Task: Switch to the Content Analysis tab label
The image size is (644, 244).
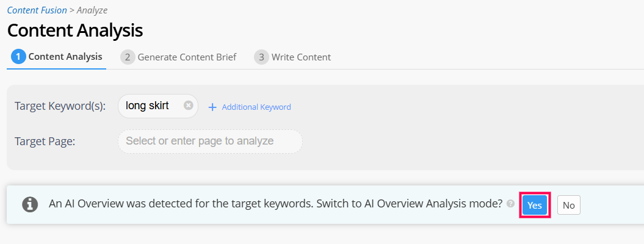Action: click(65, 57)
